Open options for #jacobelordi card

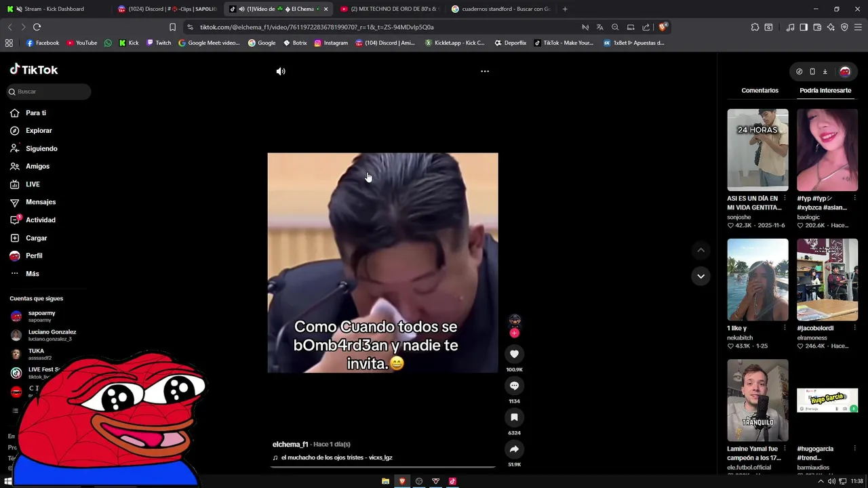854,328
